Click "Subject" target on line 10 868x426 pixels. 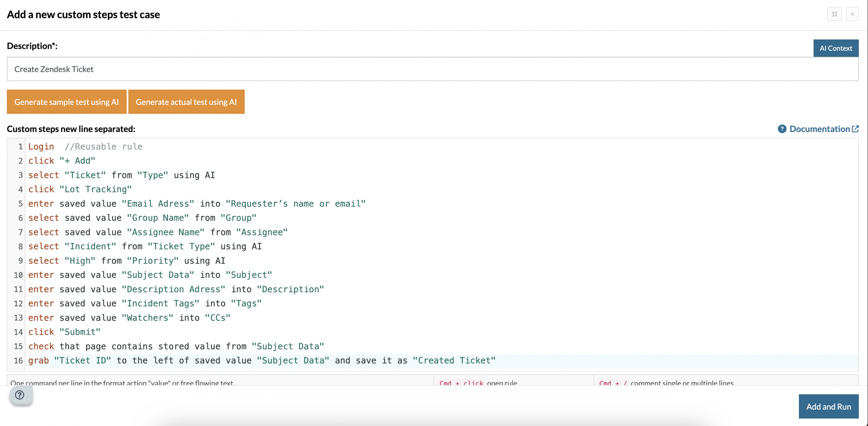[x=249, y=275]
